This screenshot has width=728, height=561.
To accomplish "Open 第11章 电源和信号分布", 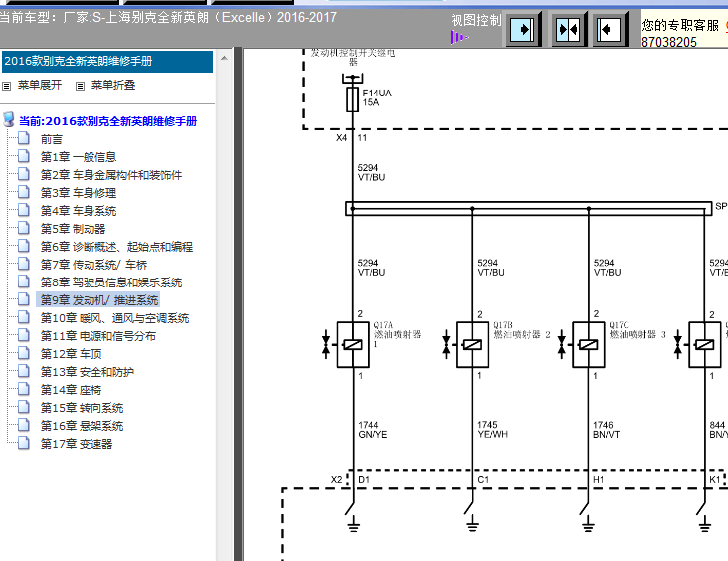I will pos(98,336).
